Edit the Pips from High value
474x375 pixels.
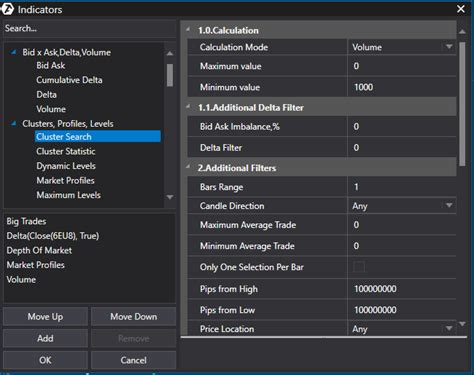(402, 289)
